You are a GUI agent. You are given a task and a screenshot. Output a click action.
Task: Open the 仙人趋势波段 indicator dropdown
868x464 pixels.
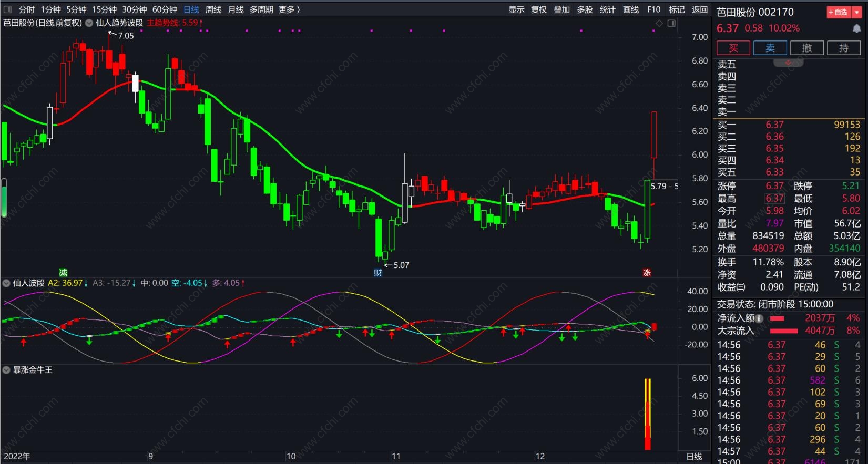89,23
